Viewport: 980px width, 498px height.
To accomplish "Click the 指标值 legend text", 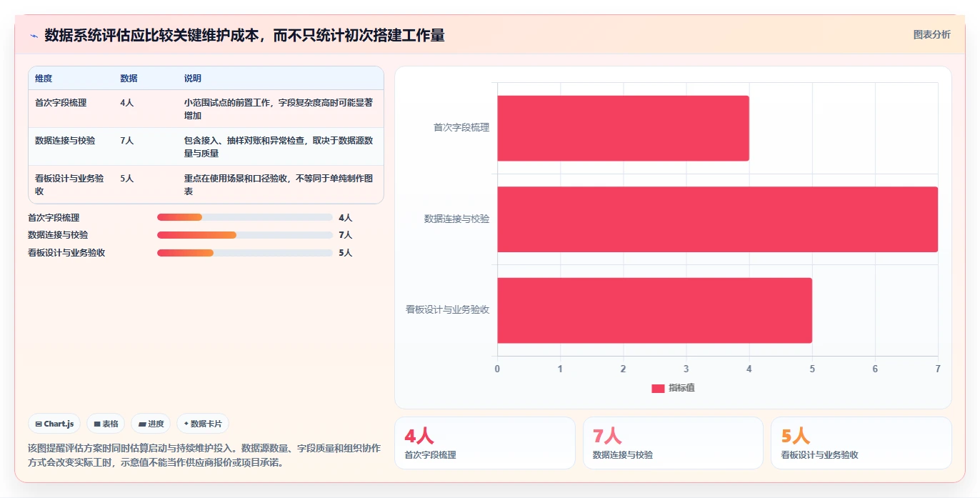I will tap(681, 388).
